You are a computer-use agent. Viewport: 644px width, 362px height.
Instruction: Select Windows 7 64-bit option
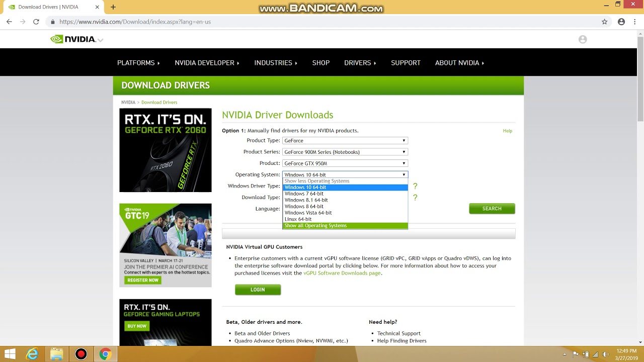[x=345, y=194]
